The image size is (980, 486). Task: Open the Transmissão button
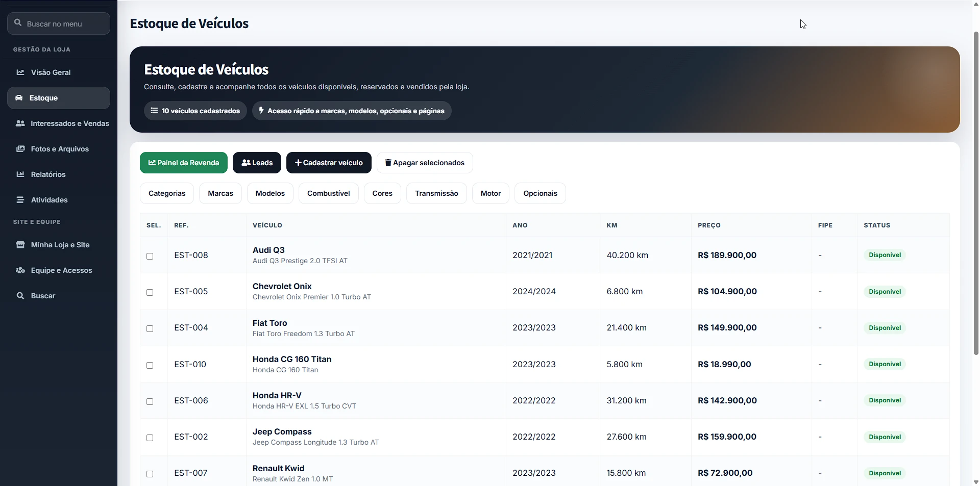pyautogui.click(x=436, y=193)
